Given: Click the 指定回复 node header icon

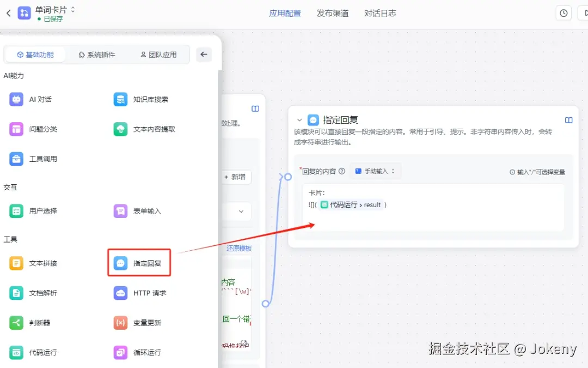Looking at the screenshot, I should [x=313, y=120].
